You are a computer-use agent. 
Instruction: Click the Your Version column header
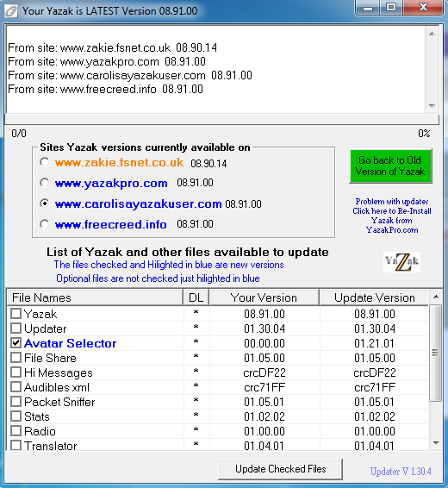tap(264, 297)
